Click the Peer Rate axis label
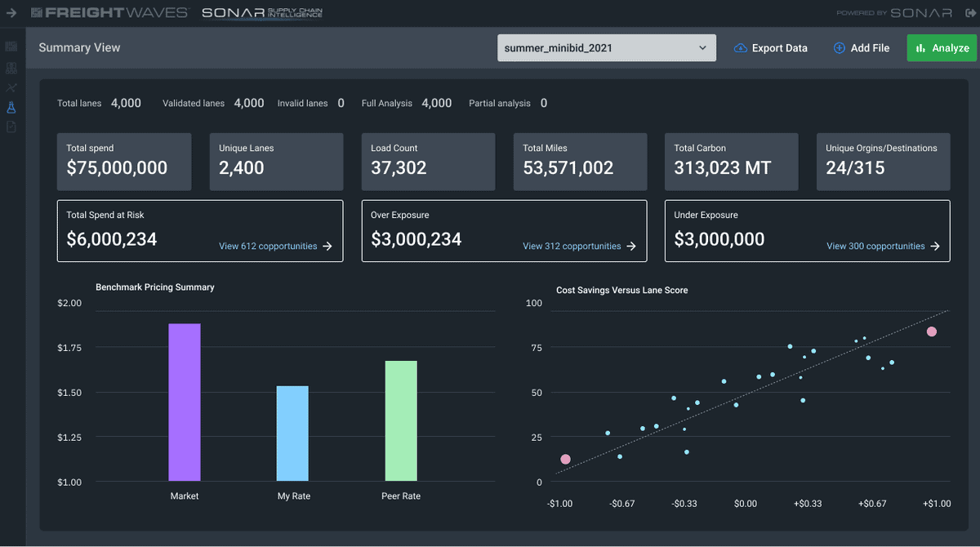 pos(401,496)
